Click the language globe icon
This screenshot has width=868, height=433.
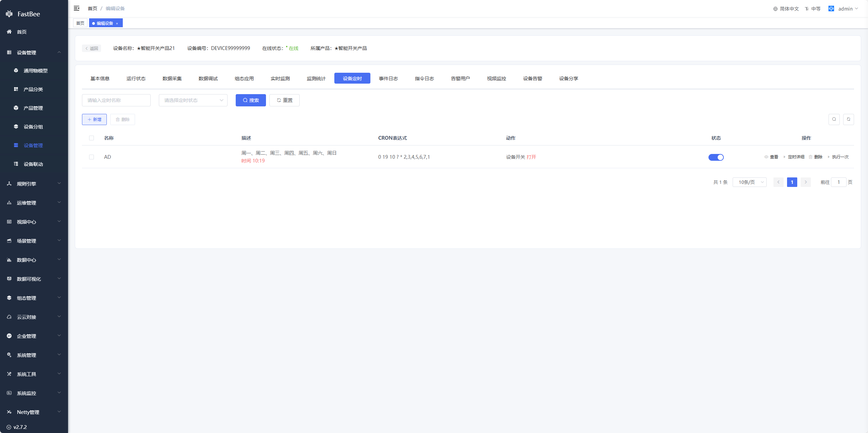point(775,9)
